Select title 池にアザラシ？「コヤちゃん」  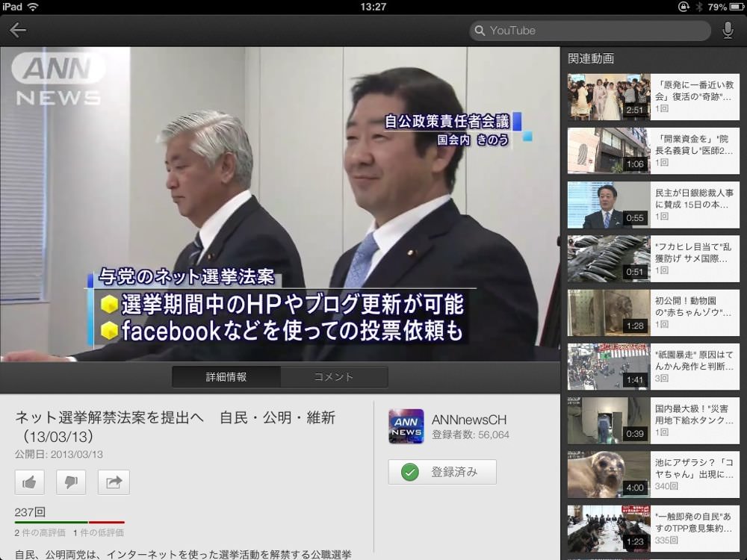[694, 469]
